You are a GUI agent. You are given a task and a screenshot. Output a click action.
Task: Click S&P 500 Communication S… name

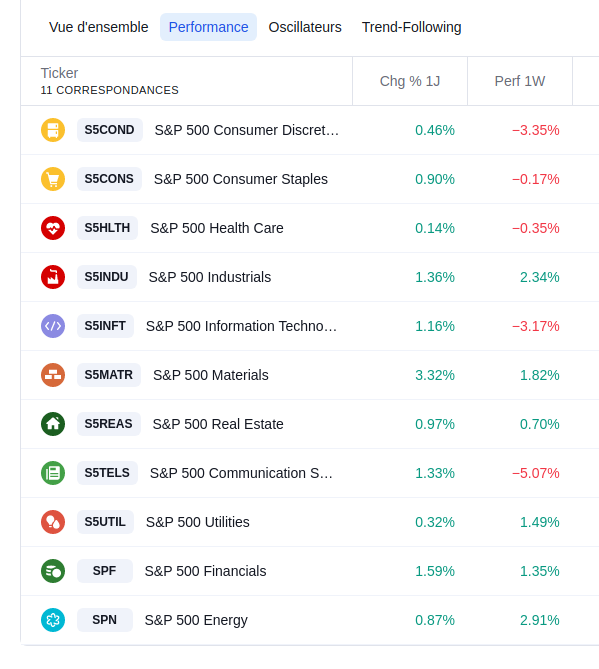(241, 474)
